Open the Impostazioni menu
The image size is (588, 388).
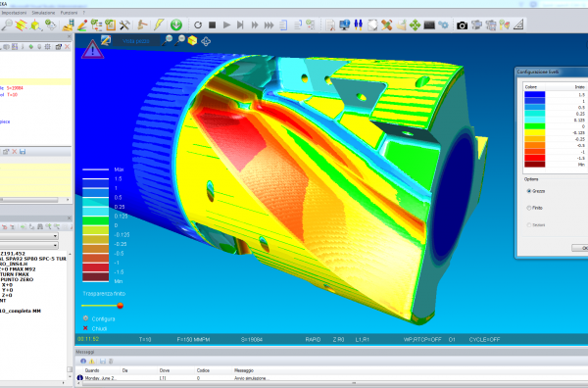click(x=14, y=13)
